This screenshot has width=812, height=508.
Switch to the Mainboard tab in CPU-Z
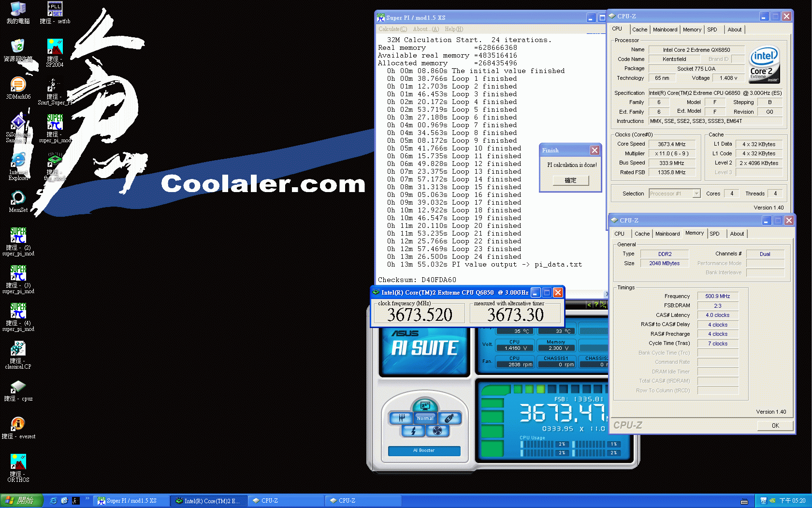coord(665,30)
